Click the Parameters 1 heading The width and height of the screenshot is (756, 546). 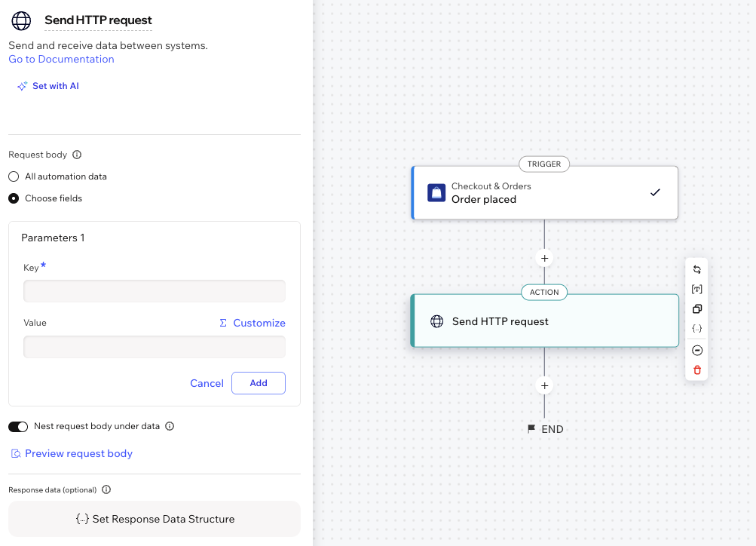[53, 238]
